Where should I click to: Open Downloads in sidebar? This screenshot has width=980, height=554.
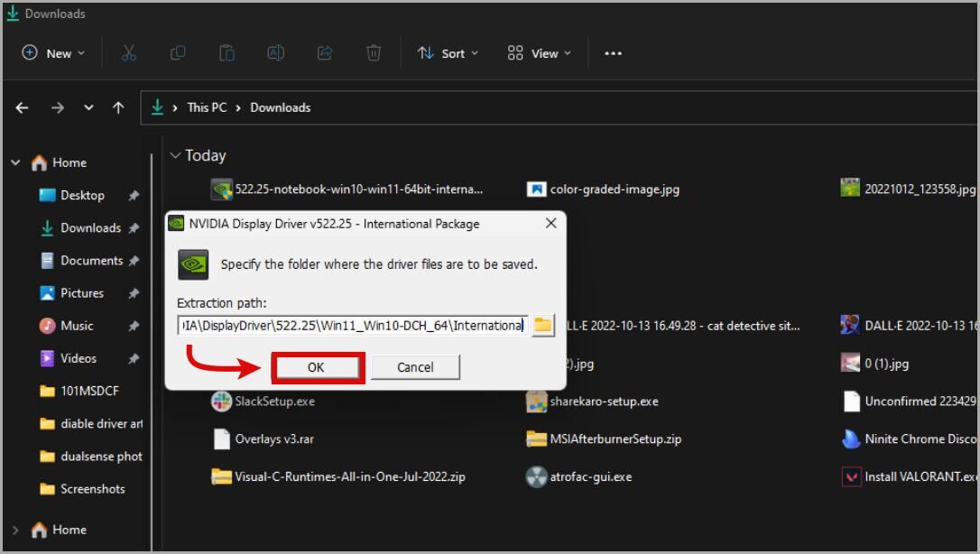[90, 228]
